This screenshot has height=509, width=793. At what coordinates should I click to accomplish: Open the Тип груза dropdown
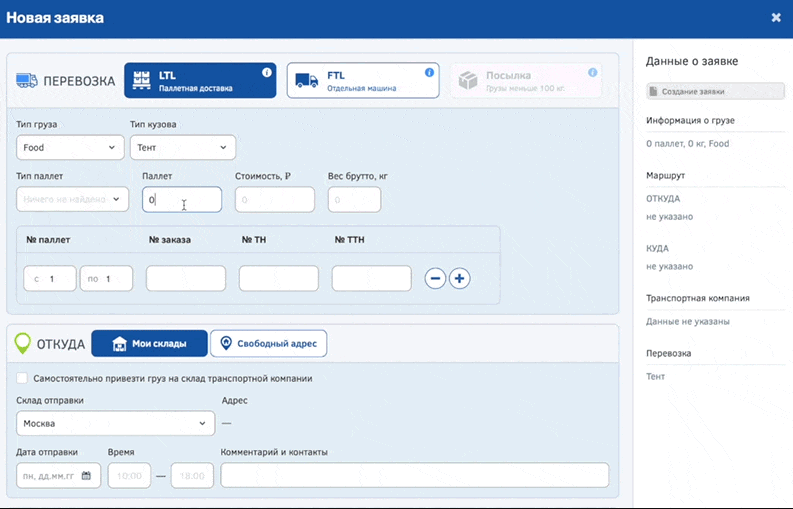70,148
